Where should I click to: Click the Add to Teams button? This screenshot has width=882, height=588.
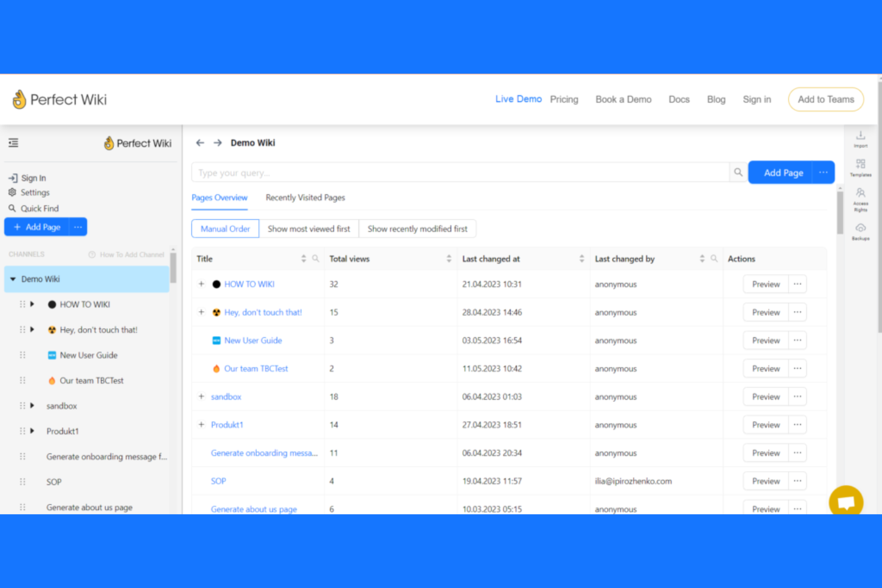(x=826, y=99)
